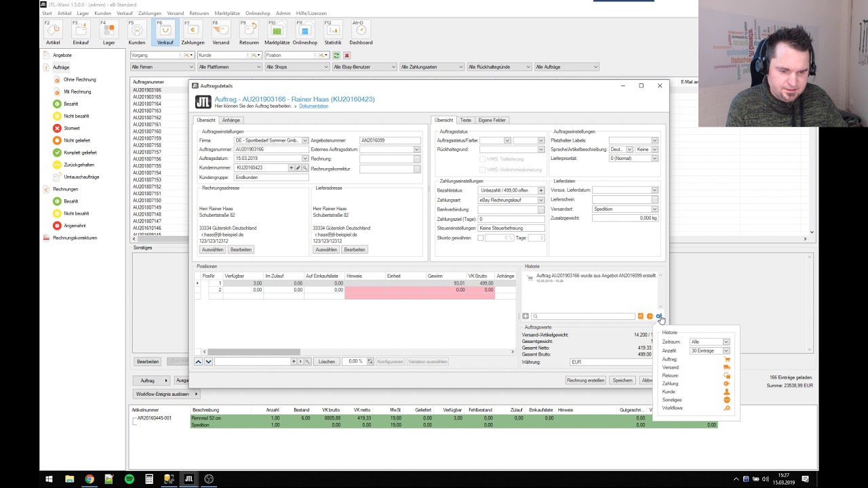Click the Rechnung erstellen button
The width and height of the screenshot is (868, 488).
(x=586, y=380)
